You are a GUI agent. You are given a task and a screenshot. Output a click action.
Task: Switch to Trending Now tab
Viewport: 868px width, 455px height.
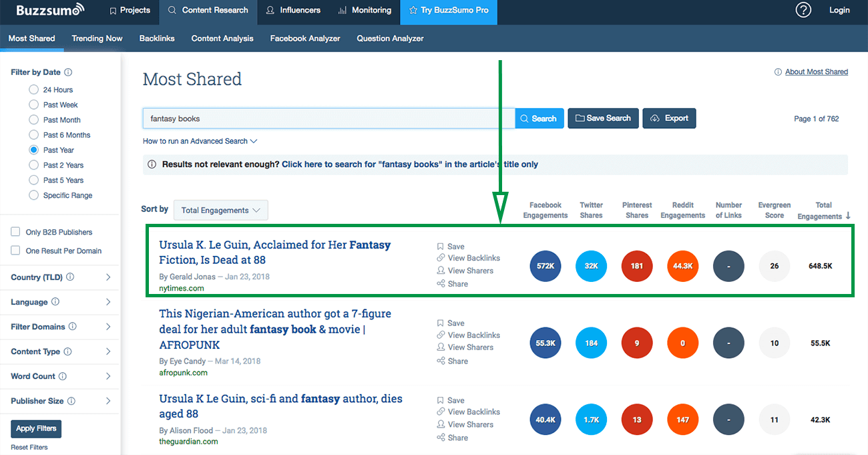pos(97,38)
